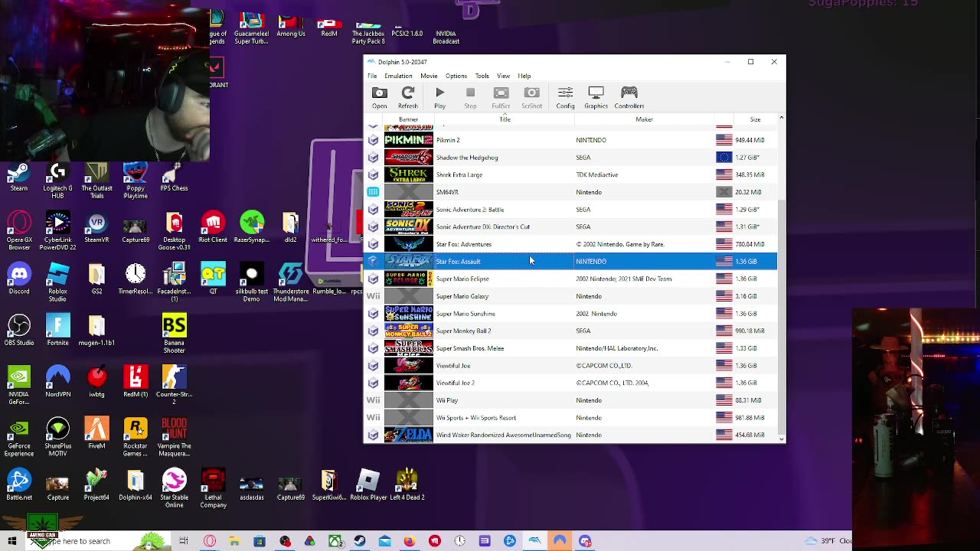Click the Star Fox: Assault banner thumbnail

[409, 262]
